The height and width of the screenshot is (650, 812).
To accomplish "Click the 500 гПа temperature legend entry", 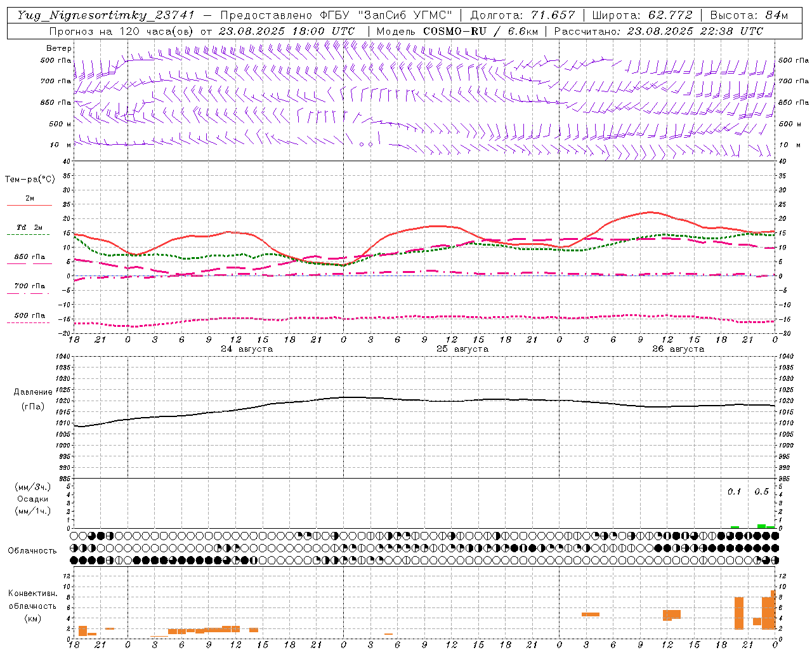I will coord(30,315).
